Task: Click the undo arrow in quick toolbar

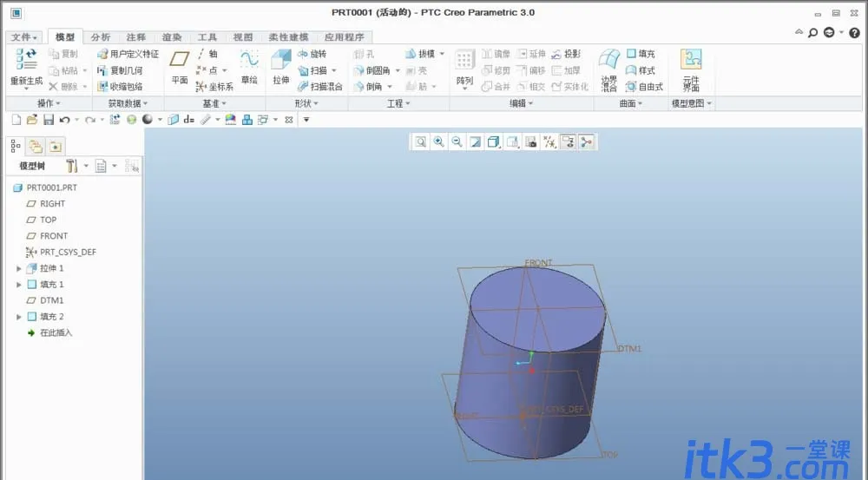Action: click(x=65, y=120)
